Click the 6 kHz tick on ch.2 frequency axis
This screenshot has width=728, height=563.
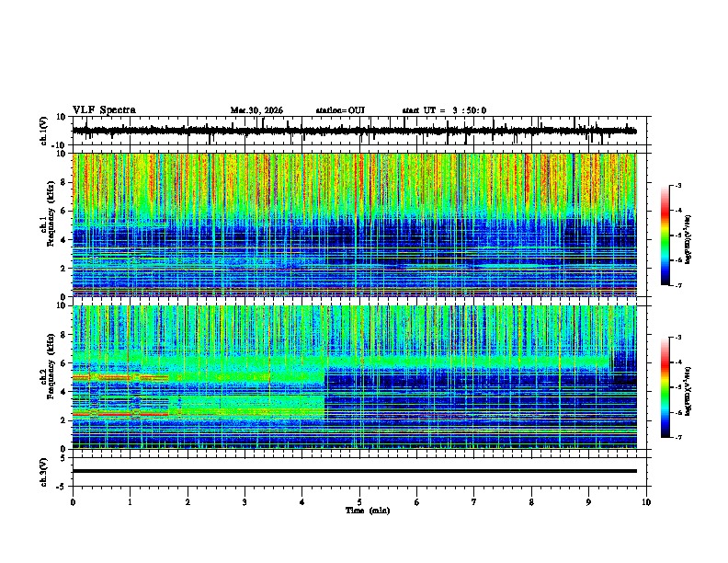tap(63, 363)
